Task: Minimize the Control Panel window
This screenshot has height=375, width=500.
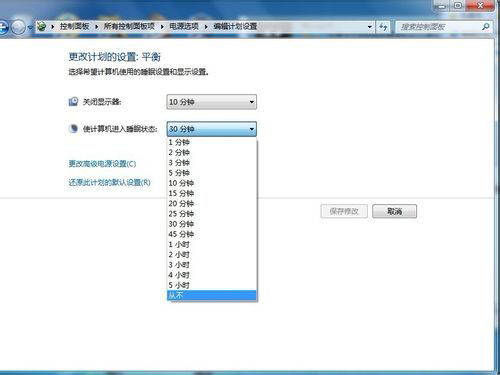Action: click(442, 6)
